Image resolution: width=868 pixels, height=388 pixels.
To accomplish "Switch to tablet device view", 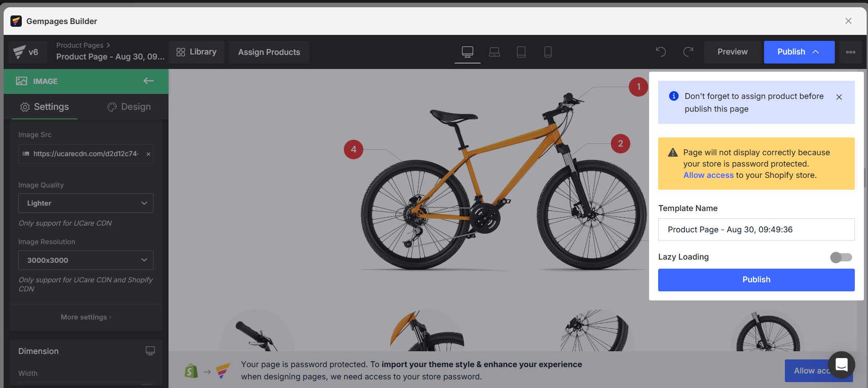I will coord(521,52).
